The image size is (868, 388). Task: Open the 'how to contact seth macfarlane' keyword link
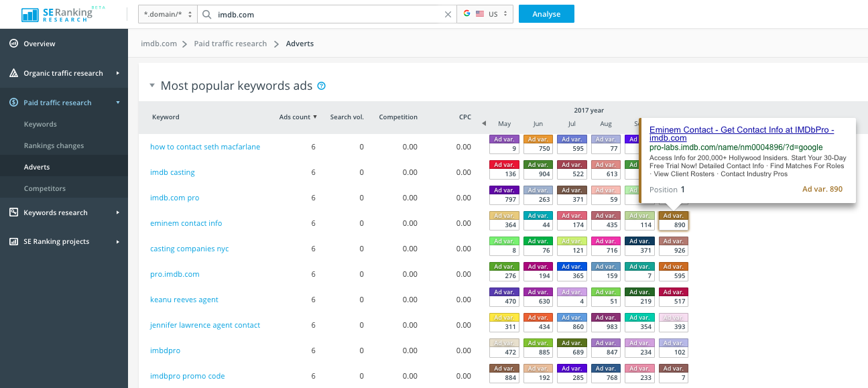(x=205, y=147)
